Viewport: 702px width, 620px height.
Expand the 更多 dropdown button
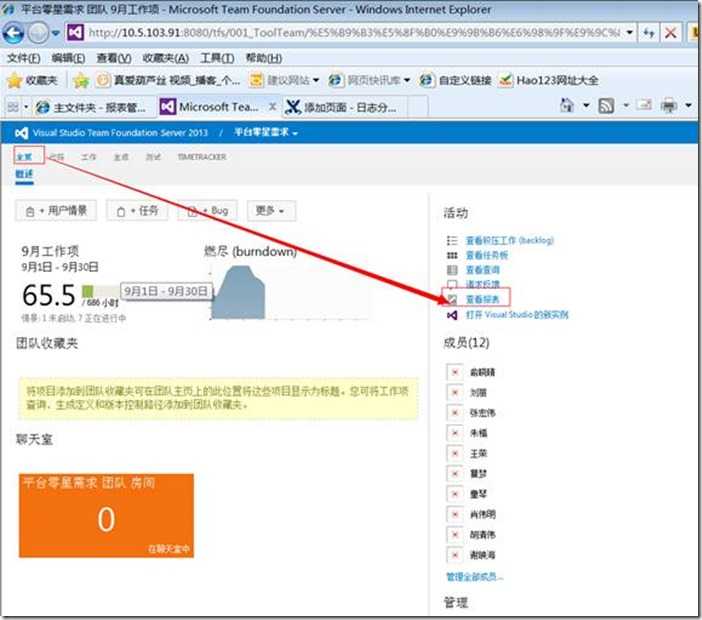pyautogui.click(x=270, y=211)
